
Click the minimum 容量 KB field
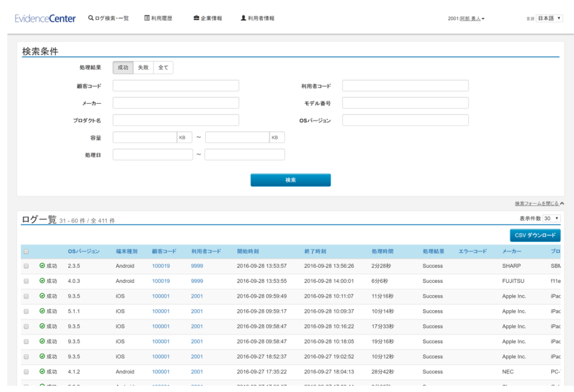click(145, 137)
